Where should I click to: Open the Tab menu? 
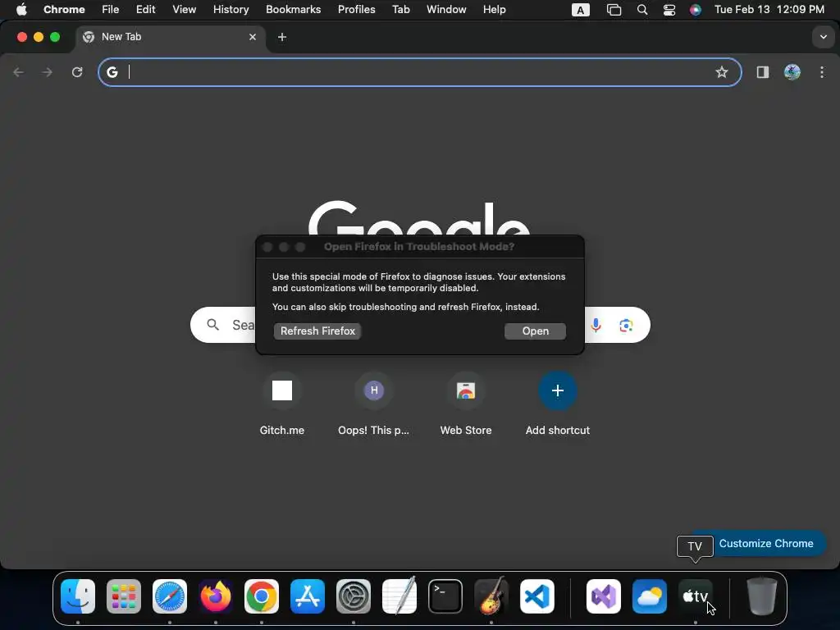[400, 10]
